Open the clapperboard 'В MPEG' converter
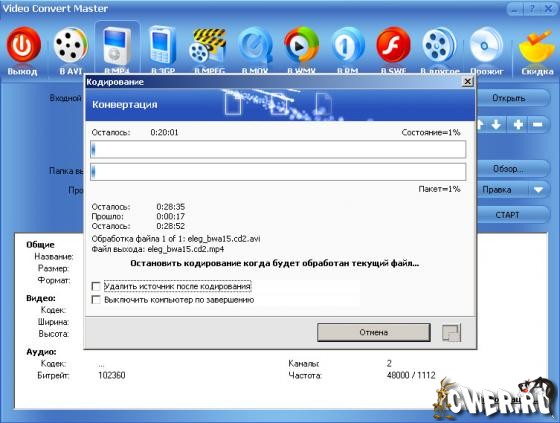The height and width of the screenshot is (423, 560). tap(208, 46)
